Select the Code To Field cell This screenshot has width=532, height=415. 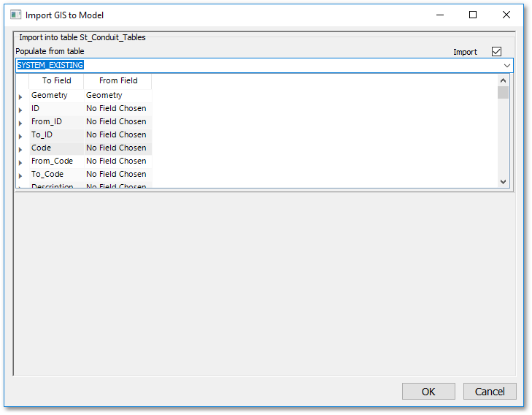57,148
